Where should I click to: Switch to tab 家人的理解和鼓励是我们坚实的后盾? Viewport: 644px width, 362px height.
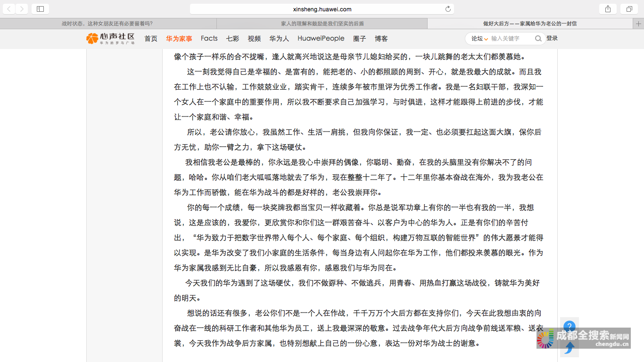point(322,24)
